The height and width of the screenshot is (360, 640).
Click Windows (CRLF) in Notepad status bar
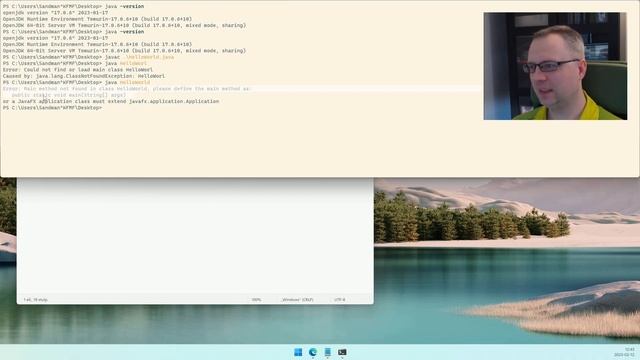pyautogui.click(x=297, y=300)
